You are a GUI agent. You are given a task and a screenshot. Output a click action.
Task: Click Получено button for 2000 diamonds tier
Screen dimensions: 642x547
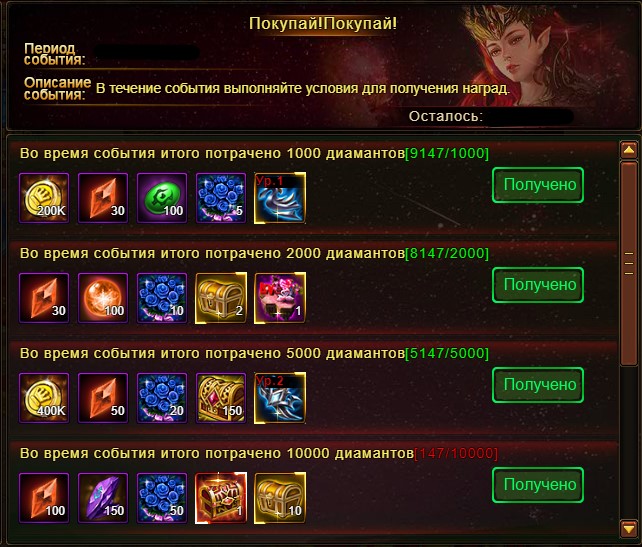pyautogui.click(x=538, y=285)
